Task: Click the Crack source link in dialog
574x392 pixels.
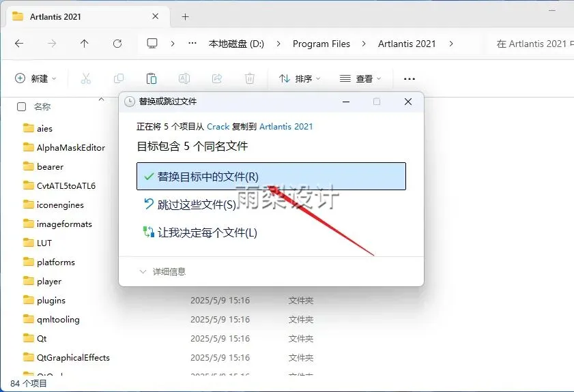Action: 218,127
